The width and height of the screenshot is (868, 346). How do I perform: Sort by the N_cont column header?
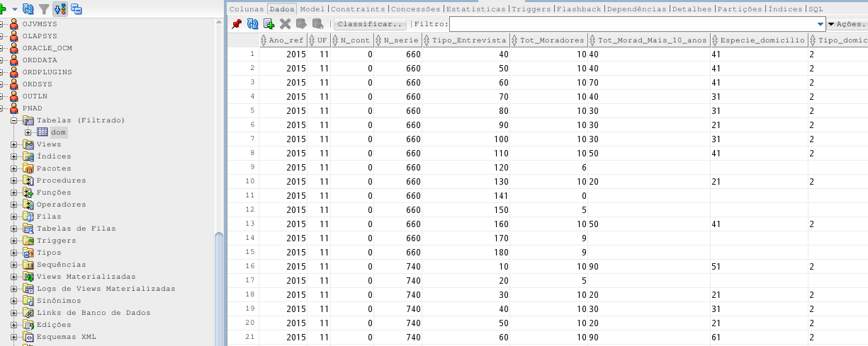[x=352, y=40]
